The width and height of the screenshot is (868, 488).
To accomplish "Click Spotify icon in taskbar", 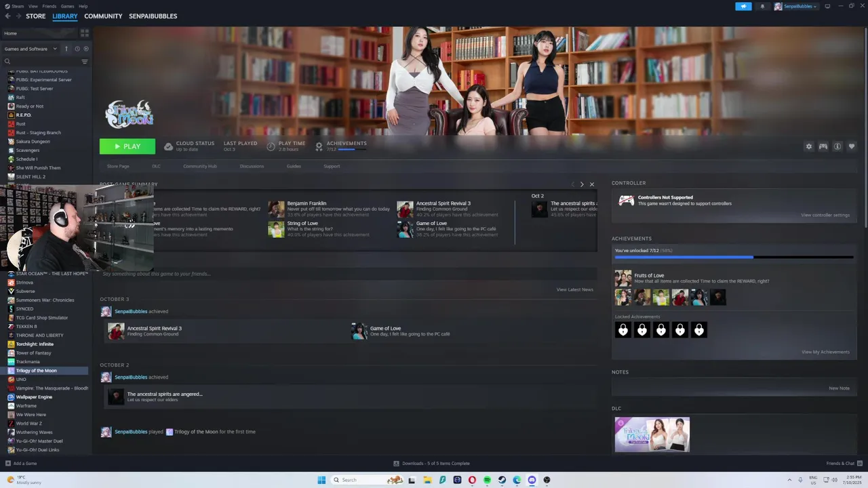I will 487,480.
